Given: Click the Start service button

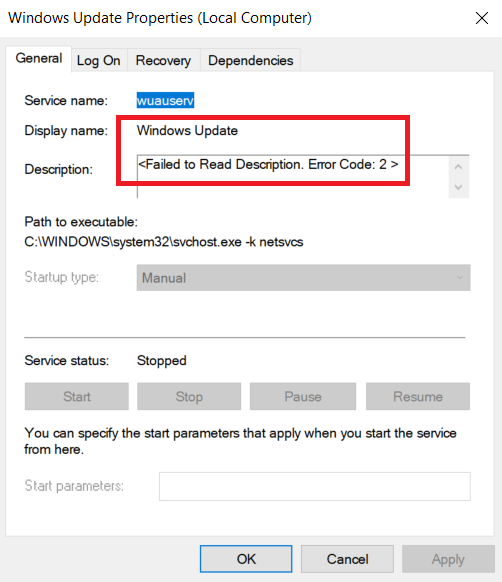Looking at the screenshot, I should (77, 396).
